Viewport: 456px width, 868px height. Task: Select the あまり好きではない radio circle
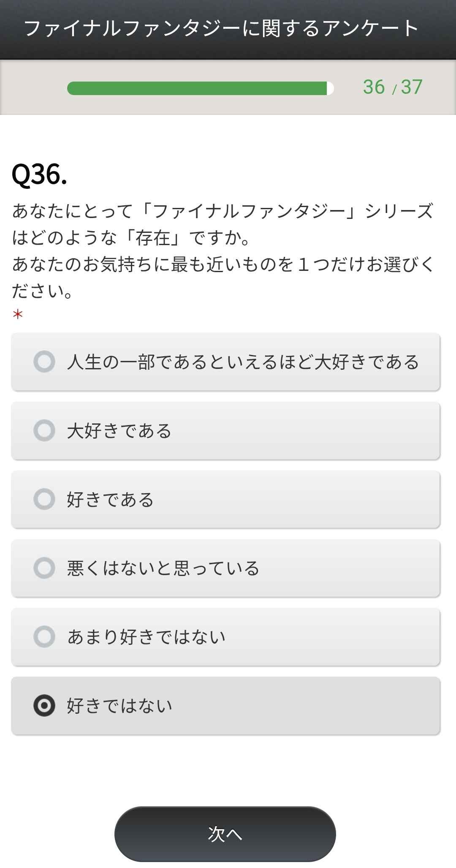click(x=44, y=636)
